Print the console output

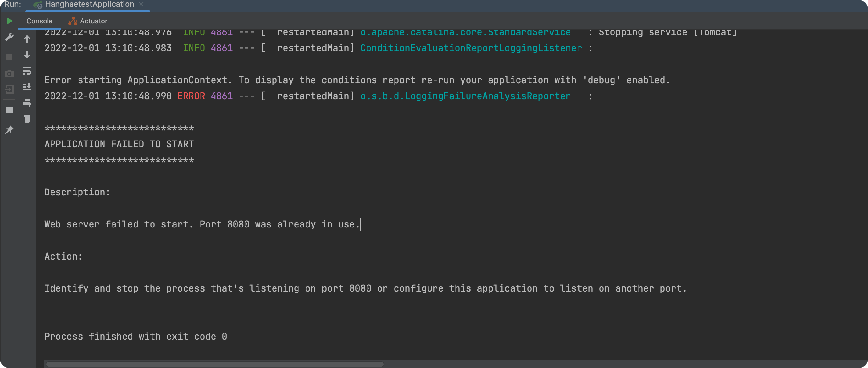tap(27, 103)
